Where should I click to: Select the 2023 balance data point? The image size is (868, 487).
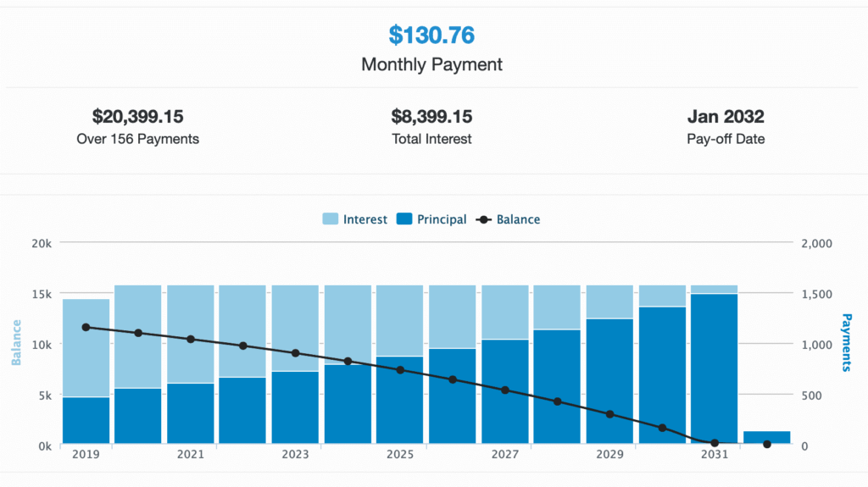pyautogui.click(x=296, y=353)
